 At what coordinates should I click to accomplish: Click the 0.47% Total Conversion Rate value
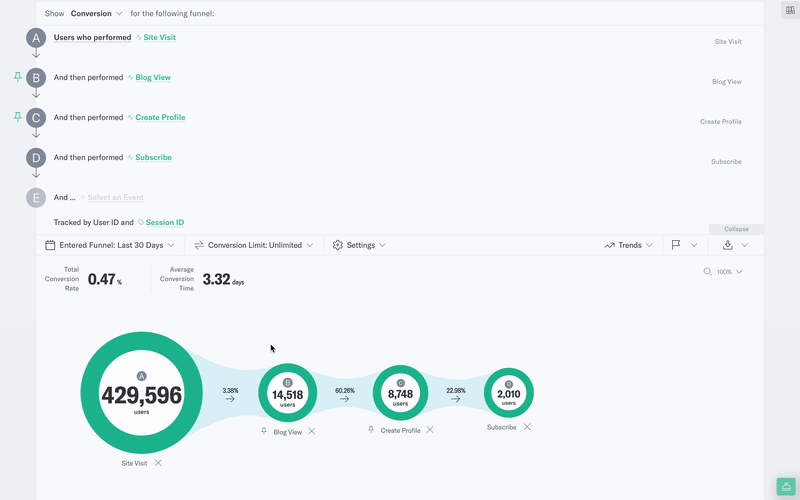tap(105, 279)
